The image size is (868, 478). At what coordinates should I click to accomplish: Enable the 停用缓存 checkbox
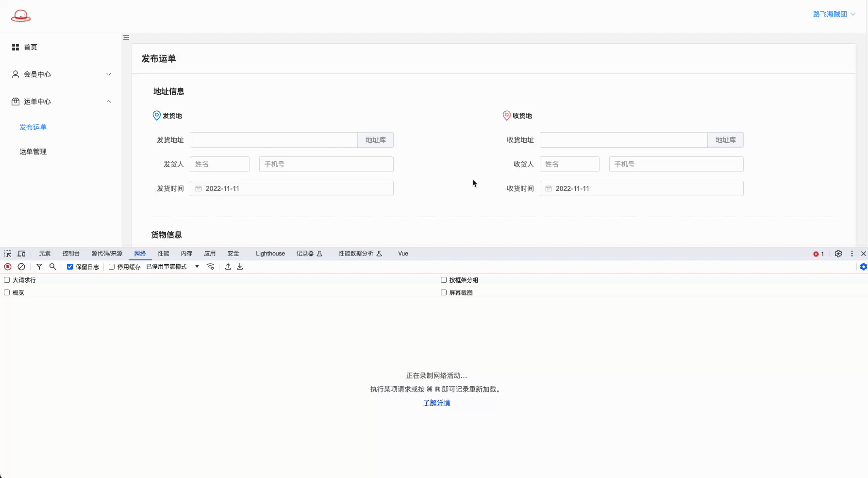click(112, 267)
